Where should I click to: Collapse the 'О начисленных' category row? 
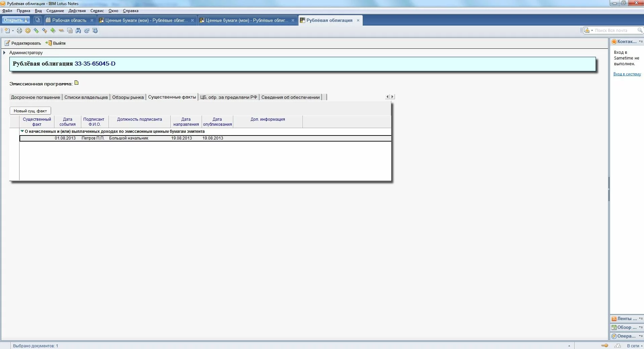[x=22, y=131]
